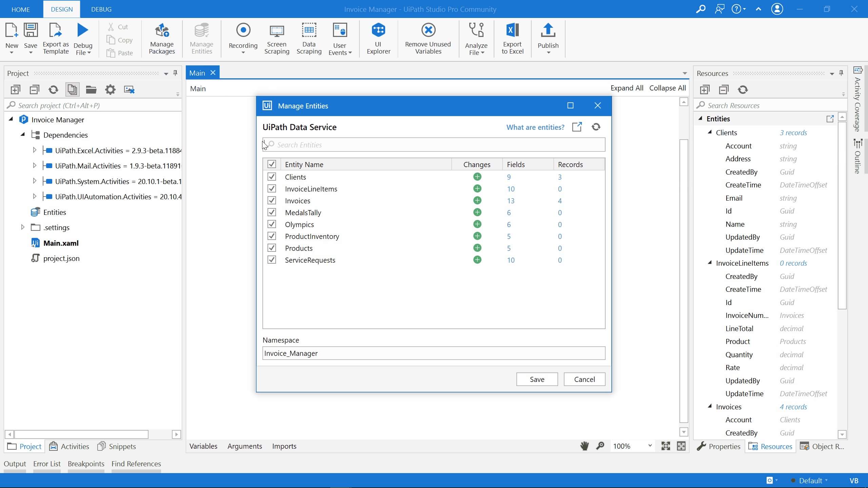Click Cancel in Manage Entities dialog

[585, 379]
